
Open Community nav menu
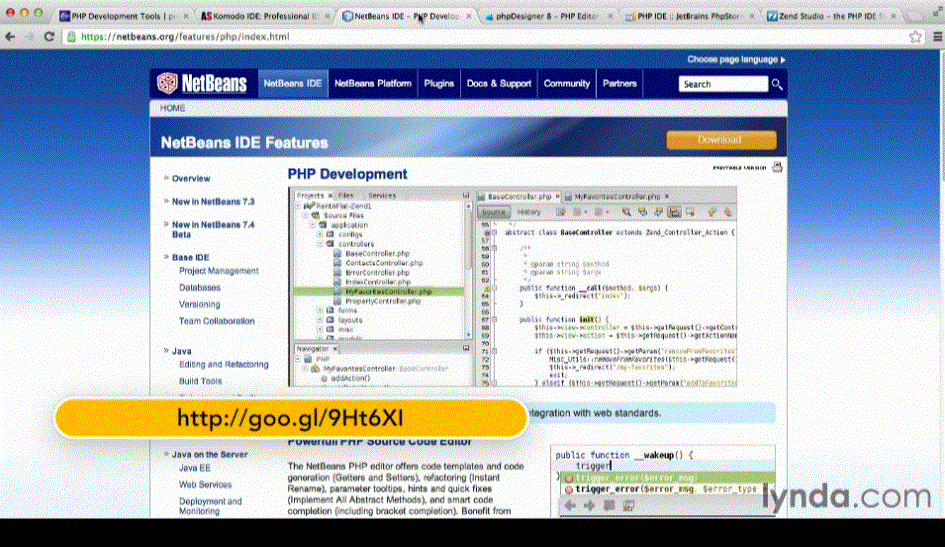pyautogui.click(x=567, y=84)
